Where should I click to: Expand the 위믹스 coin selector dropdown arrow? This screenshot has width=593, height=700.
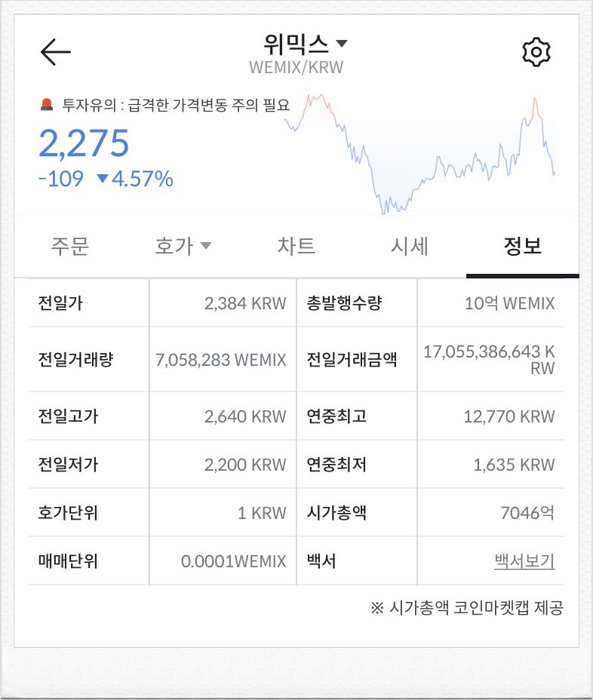342,43
